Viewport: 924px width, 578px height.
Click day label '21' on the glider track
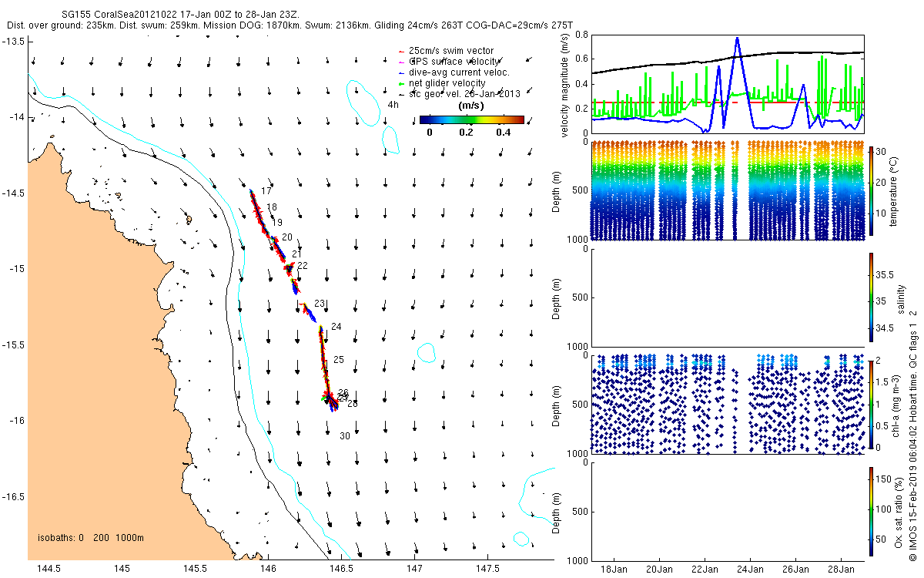pyautogui.click(x=297, y=254)
